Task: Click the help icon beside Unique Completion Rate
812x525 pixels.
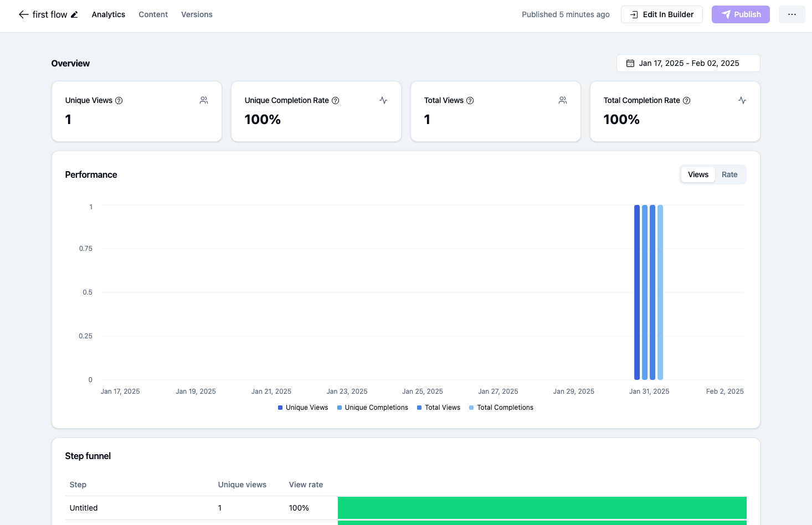Action: [335, 100]
